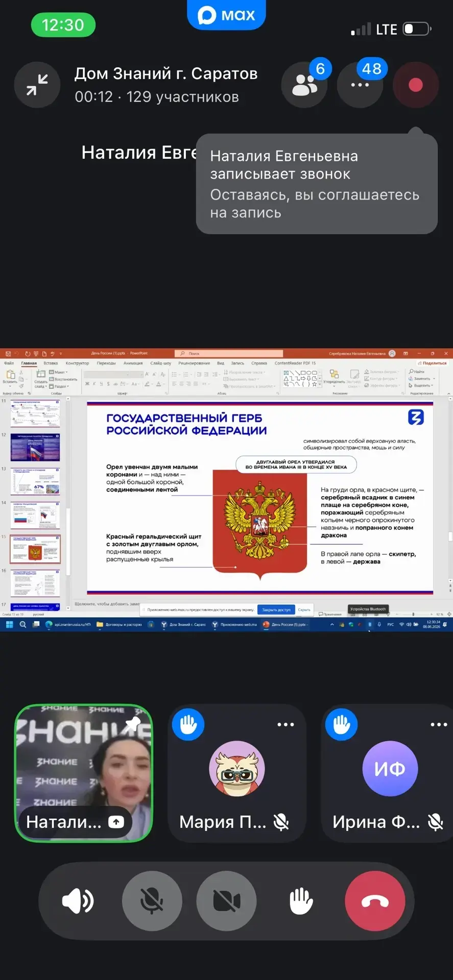Select slide 14 thumbnail with flag
Image resolution: width=453 pixels, height=980 pixels.
[35, 516]
